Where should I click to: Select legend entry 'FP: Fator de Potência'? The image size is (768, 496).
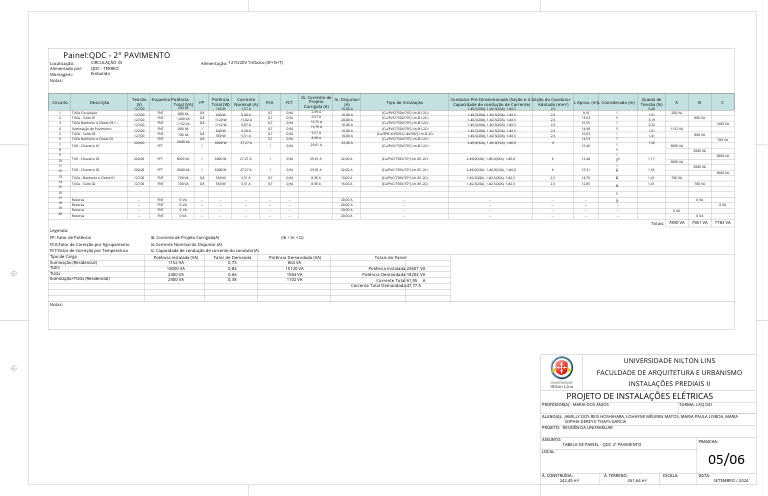(x=71, y=237)
